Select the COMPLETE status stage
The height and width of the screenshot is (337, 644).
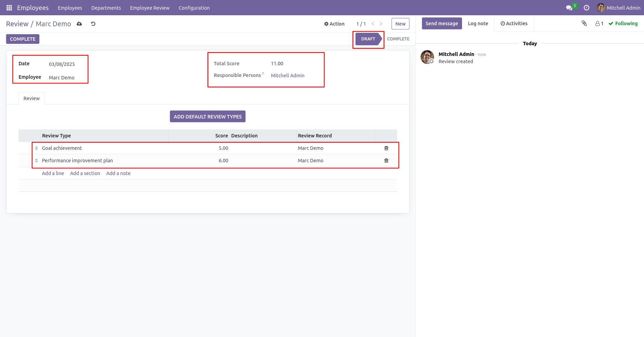(x=398, y=39)
